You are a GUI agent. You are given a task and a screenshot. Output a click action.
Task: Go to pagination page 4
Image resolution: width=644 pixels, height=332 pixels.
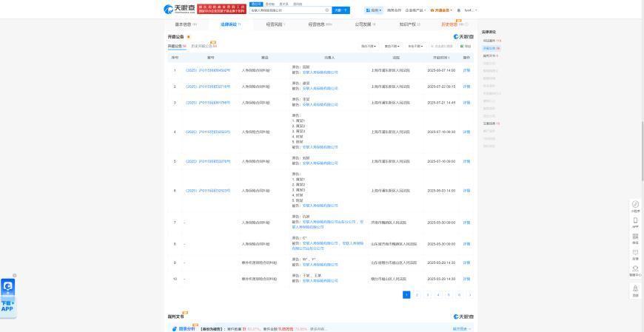pos(437,294)
